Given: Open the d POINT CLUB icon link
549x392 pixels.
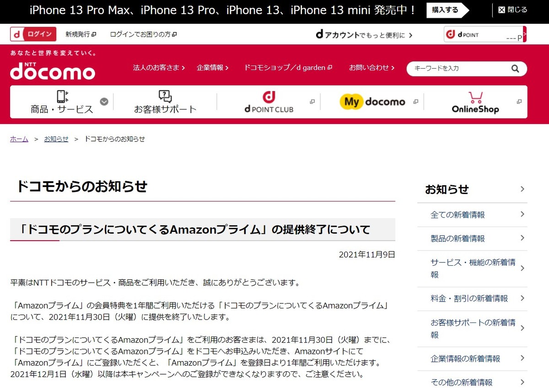Looking at the screenshot, I should click(x=269, y=102).
